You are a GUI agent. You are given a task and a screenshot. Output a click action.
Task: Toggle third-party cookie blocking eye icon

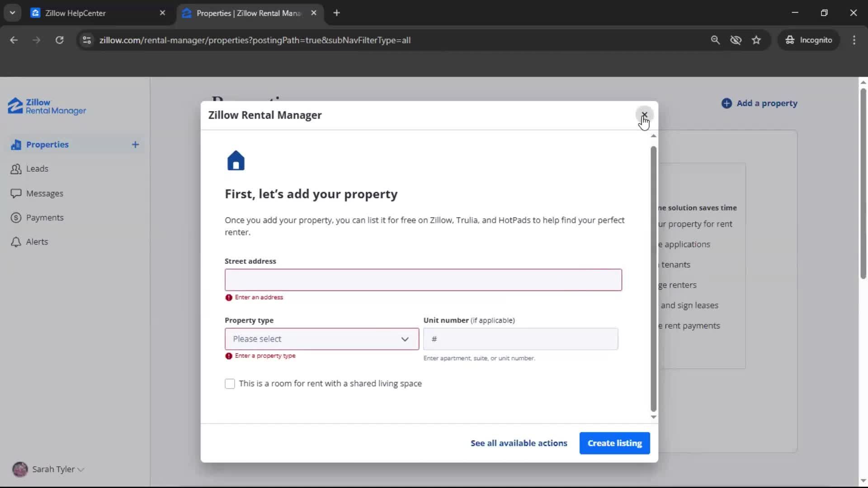(736, 40)
